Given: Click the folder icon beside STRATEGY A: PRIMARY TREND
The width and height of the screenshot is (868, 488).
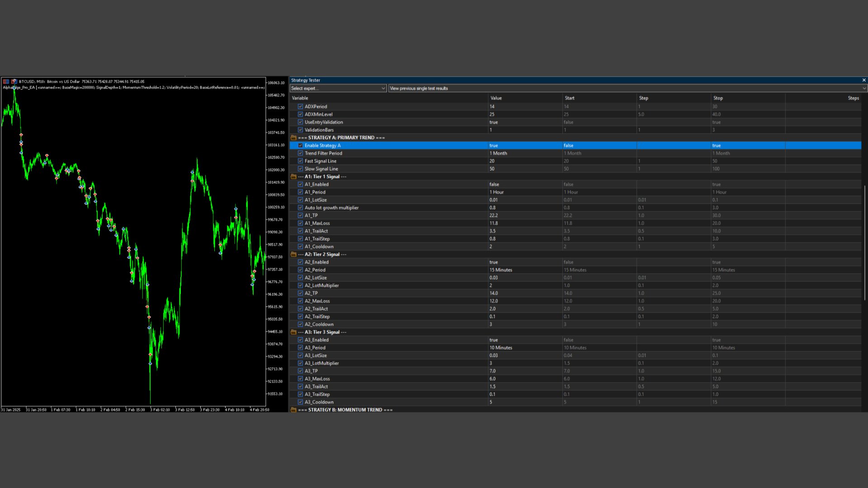Looking at the screenshot, I should 293,137.
